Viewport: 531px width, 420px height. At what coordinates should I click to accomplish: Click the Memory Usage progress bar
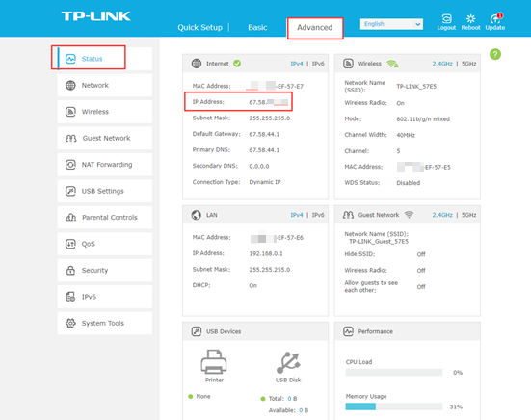coord(394,407)
